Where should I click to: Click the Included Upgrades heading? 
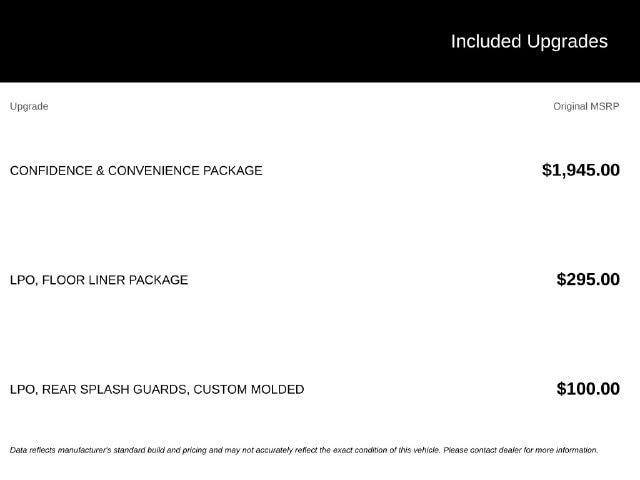point(529,42)
